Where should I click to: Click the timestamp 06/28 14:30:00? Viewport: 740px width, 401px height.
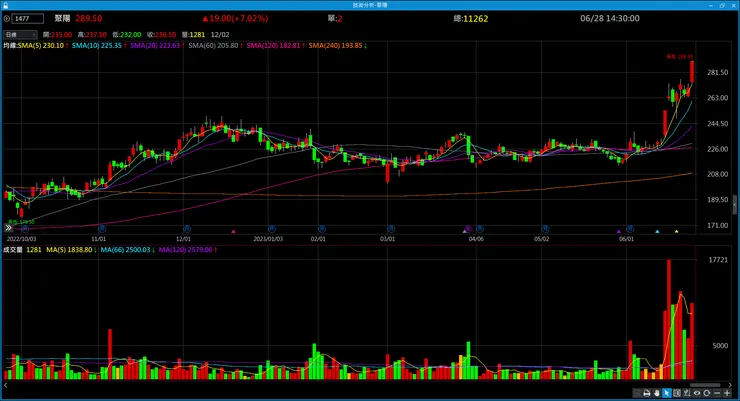[610, 18]
